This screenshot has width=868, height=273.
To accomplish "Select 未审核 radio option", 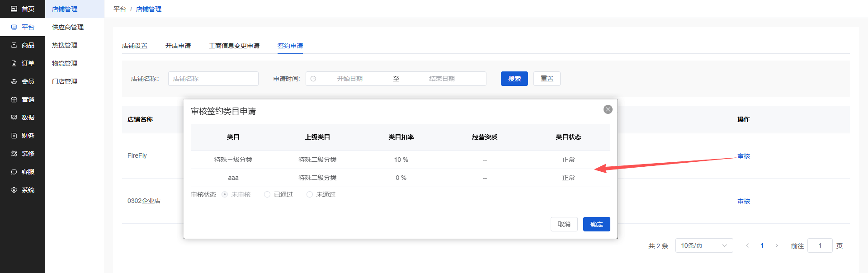I will click(236, 194).
